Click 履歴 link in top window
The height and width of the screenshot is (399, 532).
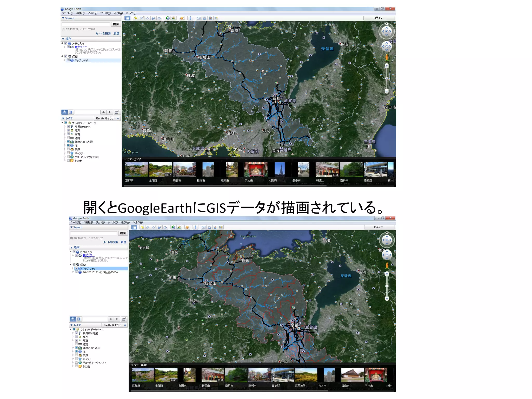coord(116,34)
